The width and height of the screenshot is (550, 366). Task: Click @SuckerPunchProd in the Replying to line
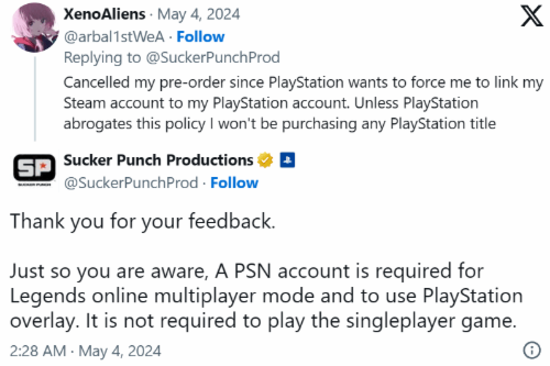213,58
